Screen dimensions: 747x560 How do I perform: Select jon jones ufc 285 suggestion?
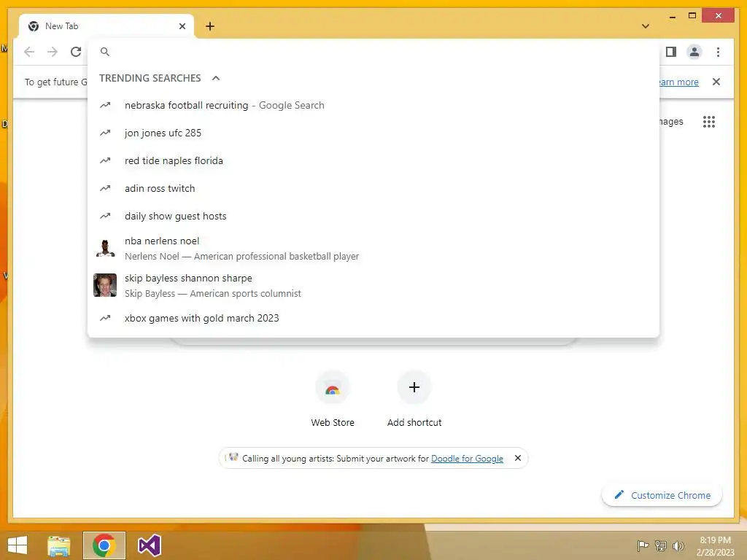(x=373, y=133)
